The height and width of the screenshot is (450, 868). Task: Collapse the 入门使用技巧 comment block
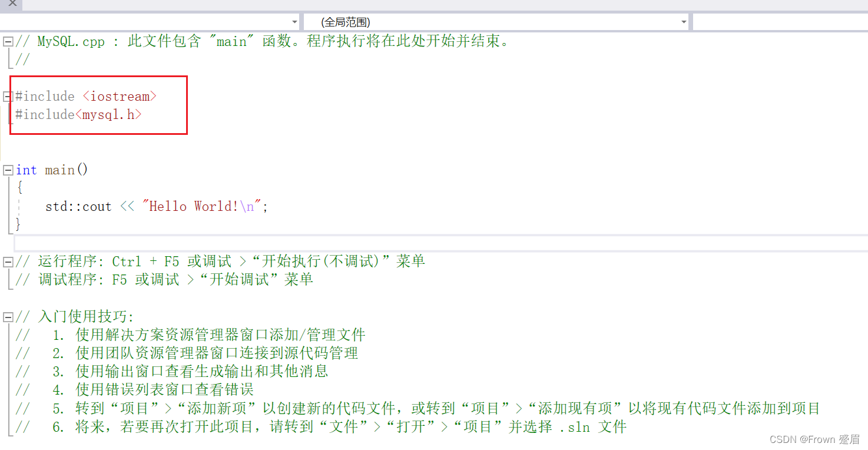[8, 316]
